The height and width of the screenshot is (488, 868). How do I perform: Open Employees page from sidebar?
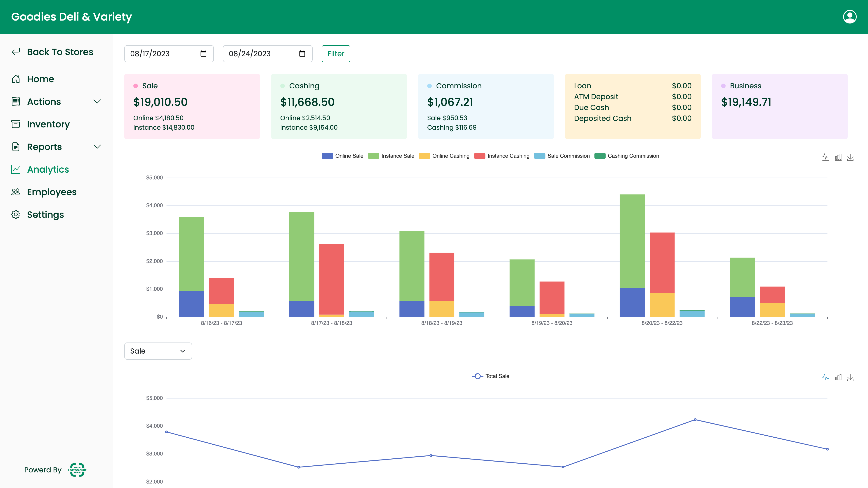[x=52, y=192]
